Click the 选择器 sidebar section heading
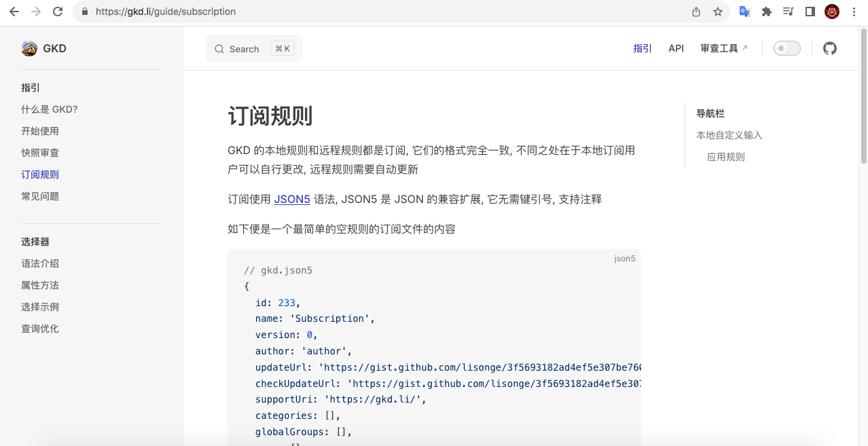The image size is (868, 446). (x=35, y=242)
